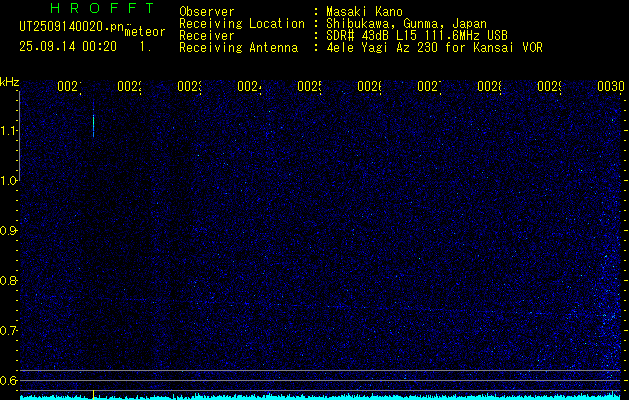This screenshot has width=629, height=400.
Task: Click the 0.9 frequency axis label
Action: (8, 231)
